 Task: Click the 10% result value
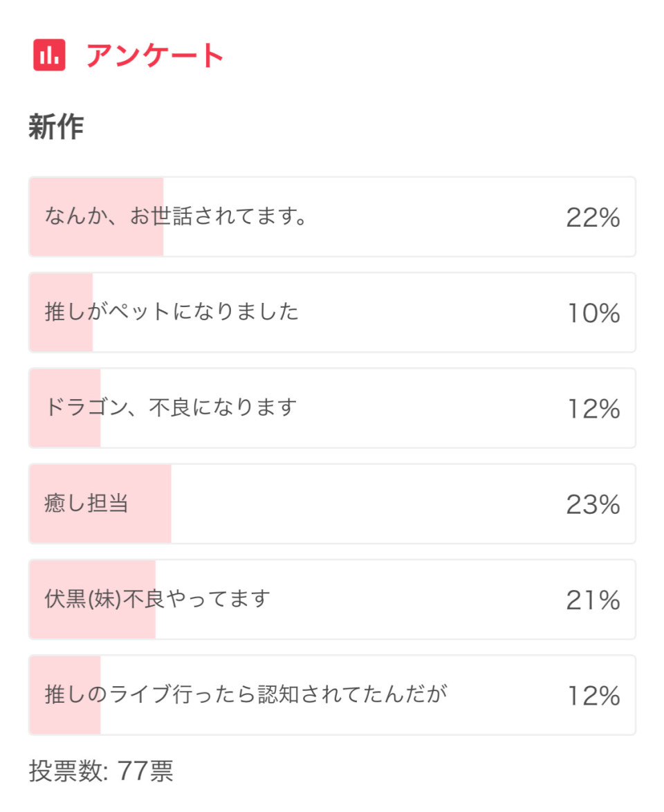coord(594,313)
